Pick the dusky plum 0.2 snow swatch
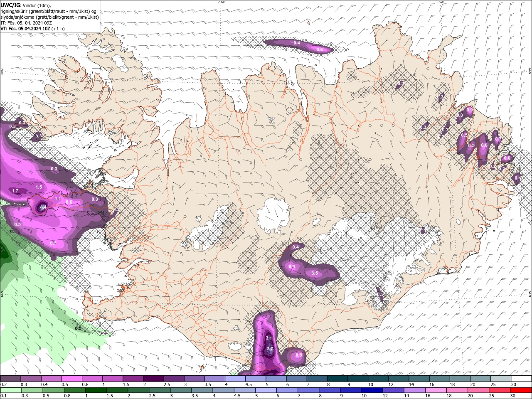This screenshot has height=399, width=532. pyautogui.click(x=10, y=379)
